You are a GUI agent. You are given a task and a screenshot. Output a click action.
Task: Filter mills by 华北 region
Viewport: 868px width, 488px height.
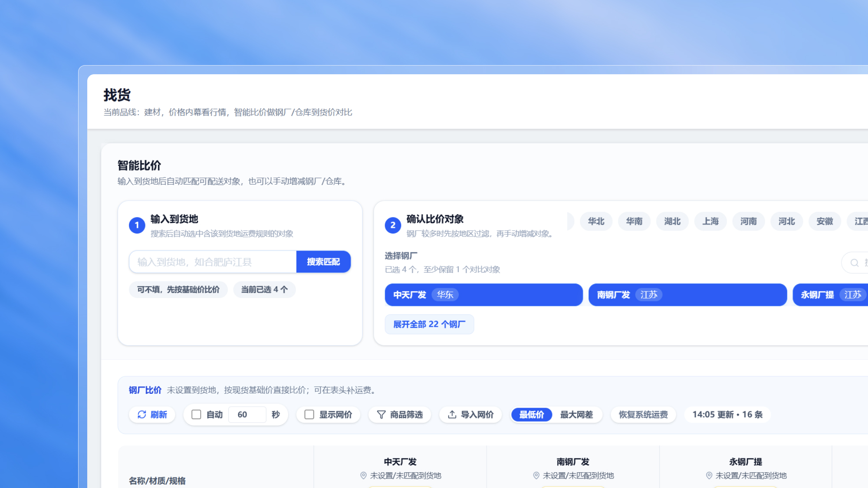pyautogui.click(x=596, y=221)
